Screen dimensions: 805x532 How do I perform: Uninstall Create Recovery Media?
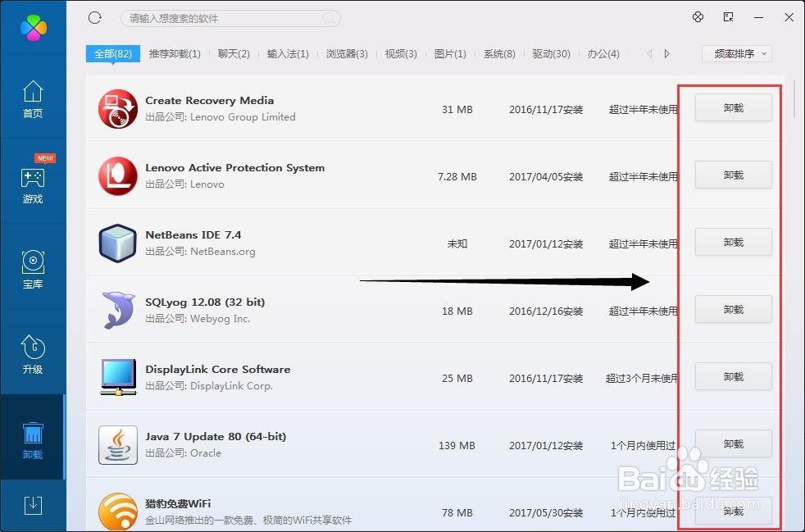[734, 107]
